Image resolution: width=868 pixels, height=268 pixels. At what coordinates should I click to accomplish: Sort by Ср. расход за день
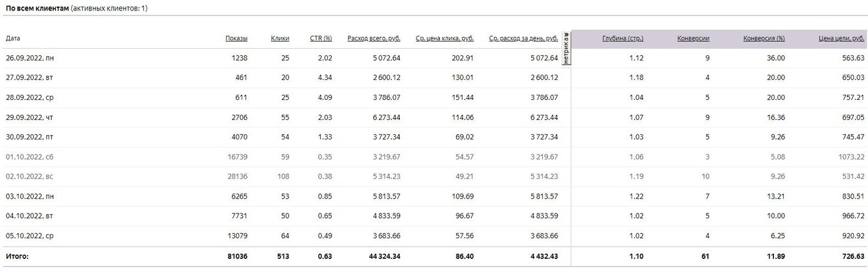click(523, 38)
